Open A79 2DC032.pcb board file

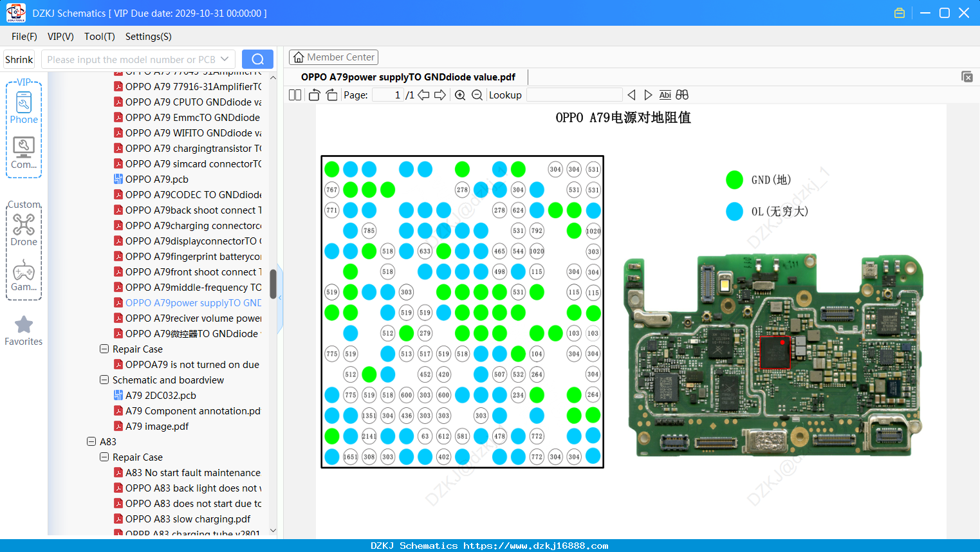click(x=155, y=396)
